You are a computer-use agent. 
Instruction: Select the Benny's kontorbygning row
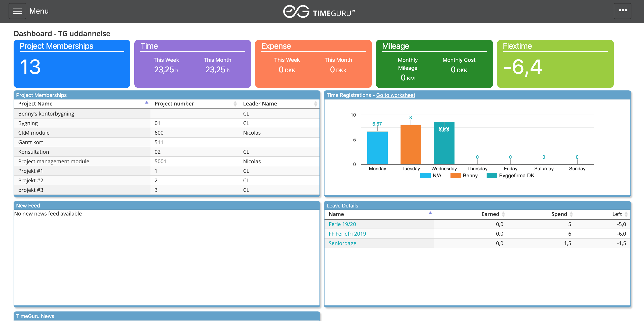coord(167,114)
